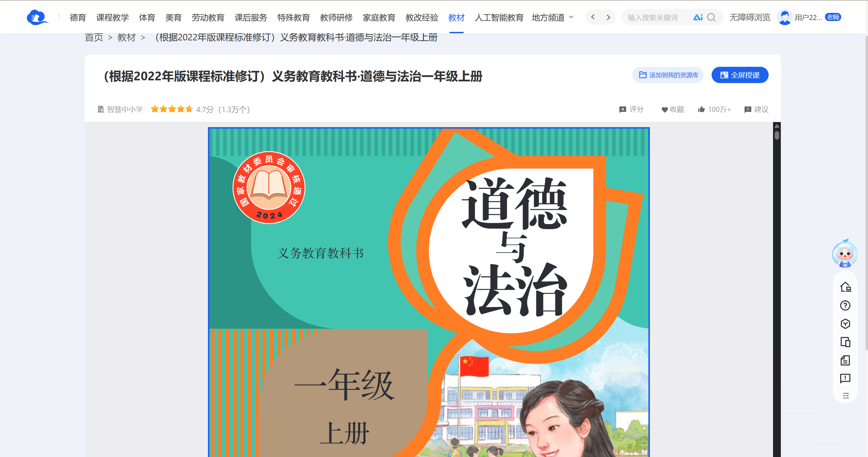Open help question mark icon
The width and height of the screenshot is (868, 457).
tap(845, 305)
